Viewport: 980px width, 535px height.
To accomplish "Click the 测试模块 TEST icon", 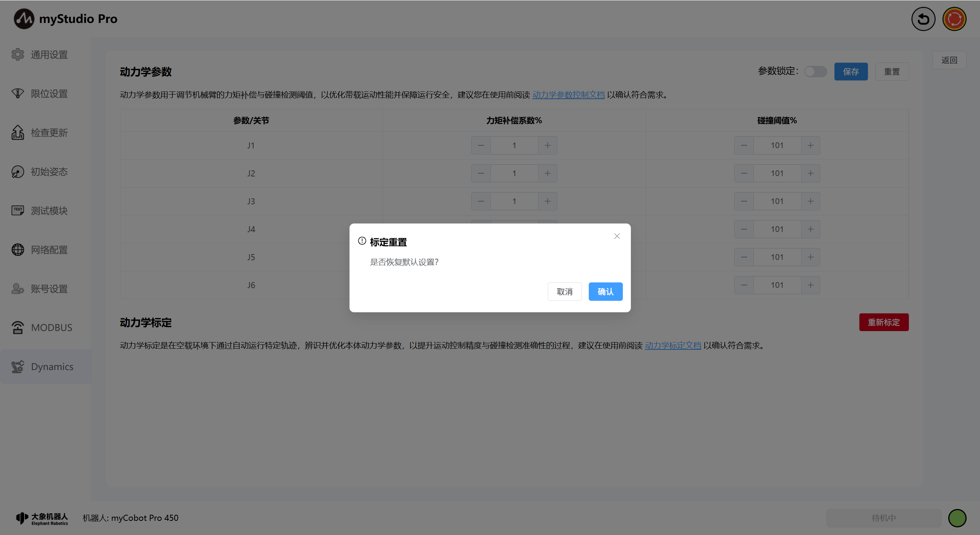I will pyautogui.click(x=18, y=210).
